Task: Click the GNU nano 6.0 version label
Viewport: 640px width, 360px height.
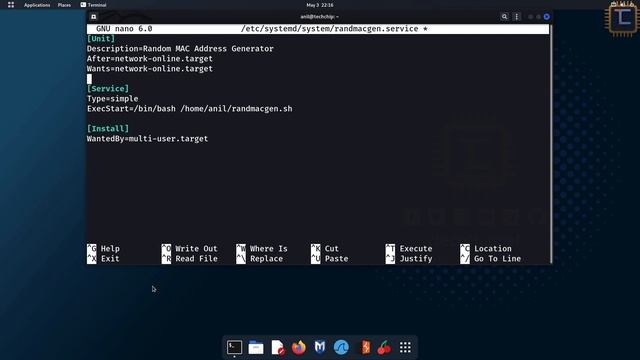Action: point(124,29)
